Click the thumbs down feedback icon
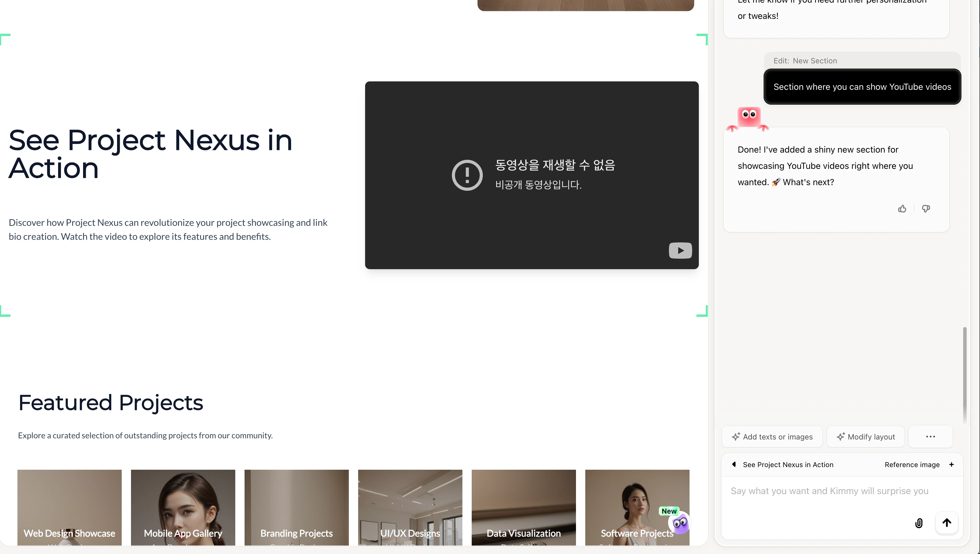This screenshot has width=980, height=554. (926, 209)
